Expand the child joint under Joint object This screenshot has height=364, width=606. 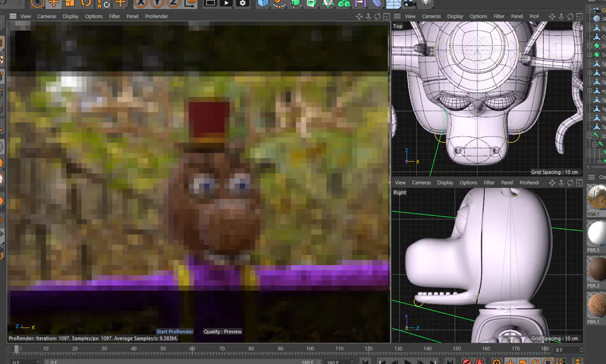(x=595, y=145)
